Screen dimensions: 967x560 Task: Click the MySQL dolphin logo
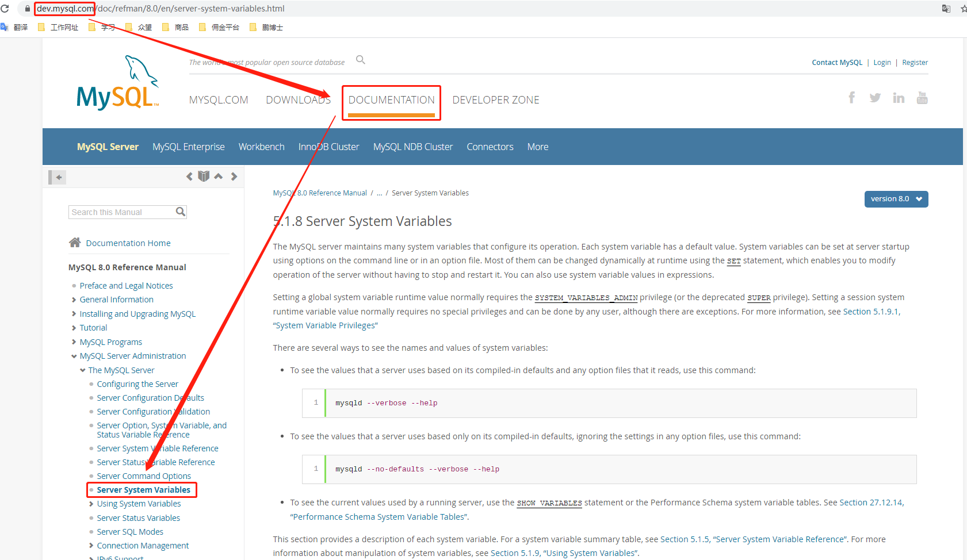pos(117,83)
